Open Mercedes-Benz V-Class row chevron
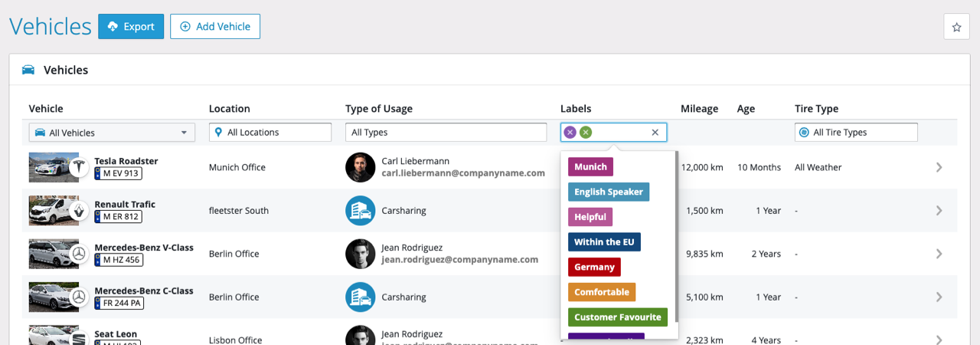The width and height of the screenshot is (980, 345). tap(939, 254)
